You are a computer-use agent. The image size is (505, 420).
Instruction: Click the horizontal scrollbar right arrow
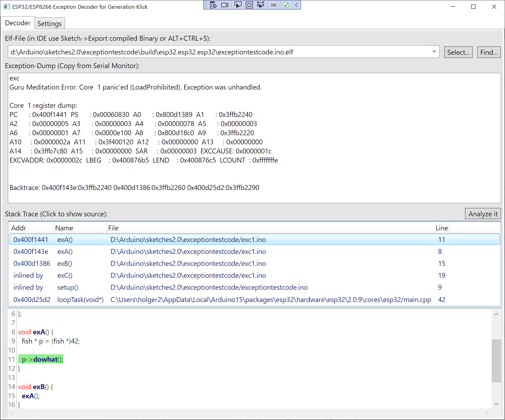(487, 413)
